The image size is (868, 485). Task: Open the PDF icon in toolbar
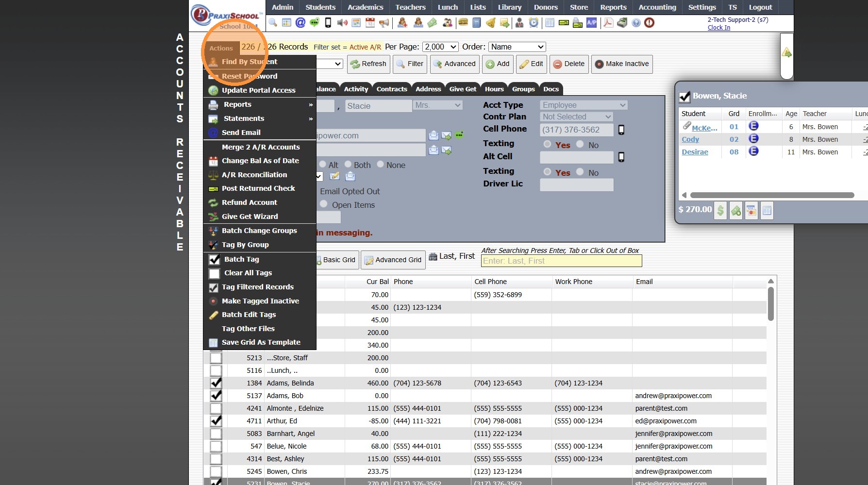point(608,22)
